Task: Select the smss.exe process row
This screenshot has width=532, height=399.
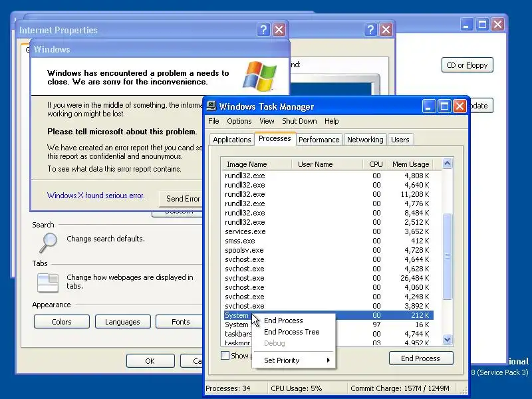Action: pos(328,241)
